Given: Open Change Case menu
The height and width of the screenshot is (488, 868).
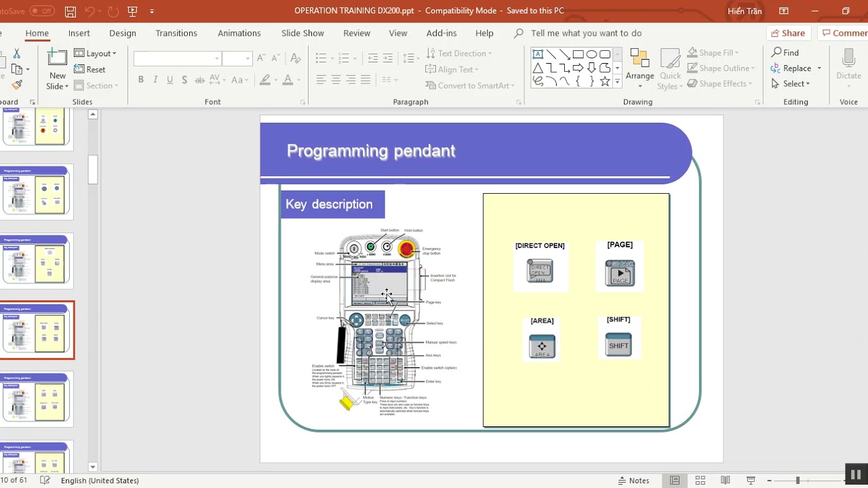Looking at the screenshot, I should (x=241, y=80).
